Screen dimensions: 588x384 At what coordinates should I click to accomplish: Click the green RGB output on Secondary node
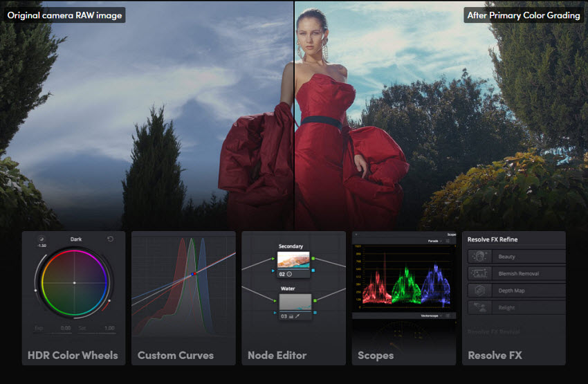click(x=313, y=258)
